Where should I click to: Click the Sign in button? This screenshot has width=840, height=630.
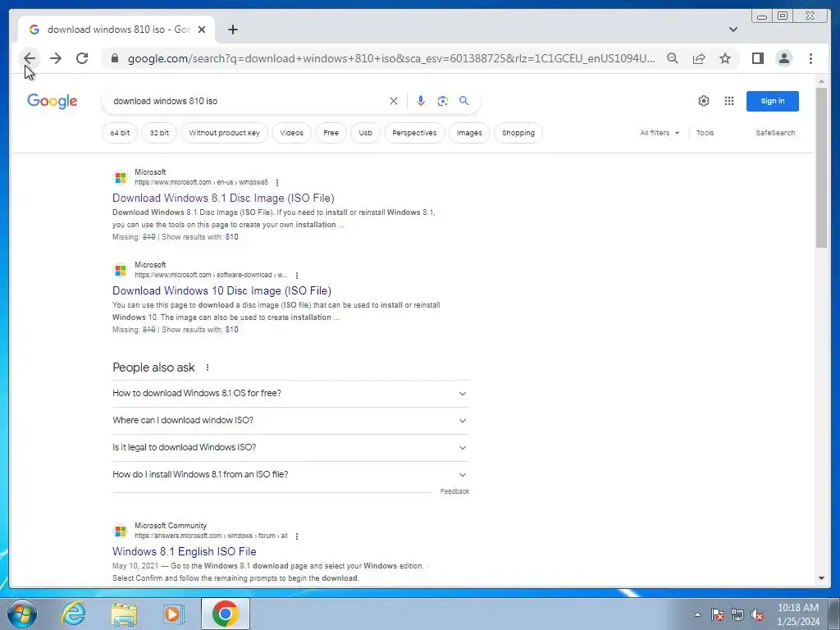pyautogui.click(x=773, y=101)
